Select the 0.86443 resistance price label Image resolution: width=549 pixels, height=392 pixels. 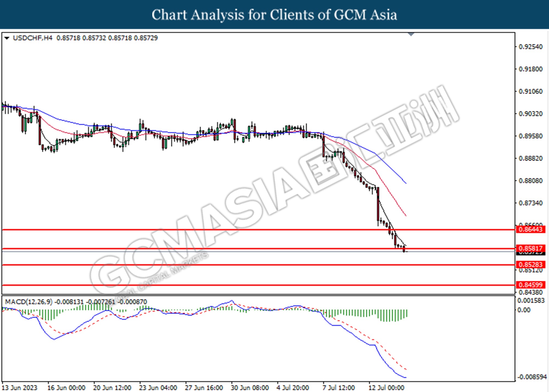point(531,229)
